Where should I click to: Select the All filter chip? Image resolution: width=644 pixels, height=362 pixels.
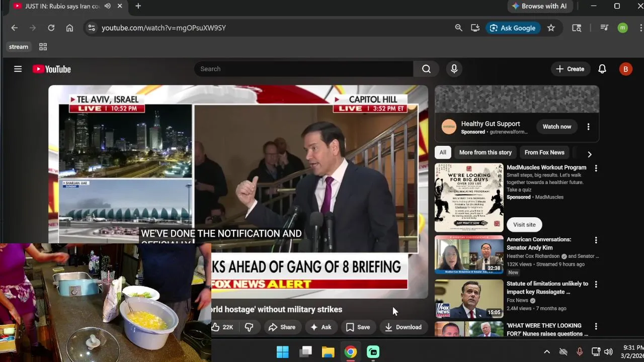click(x=443, y=152)
